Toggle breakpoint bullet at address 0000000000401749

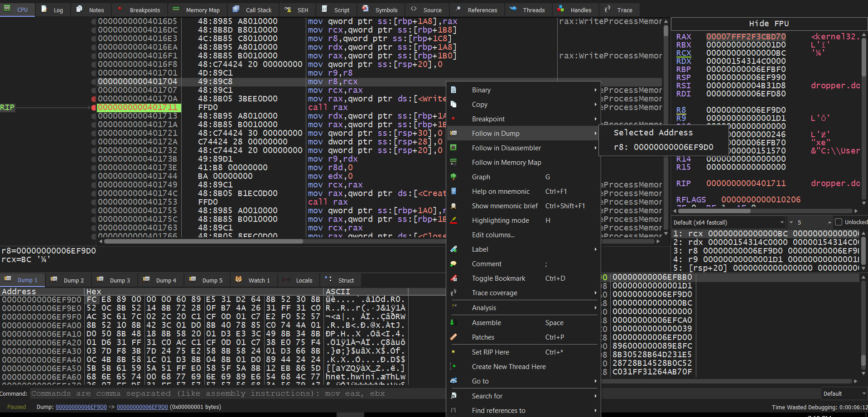[94, 185]
